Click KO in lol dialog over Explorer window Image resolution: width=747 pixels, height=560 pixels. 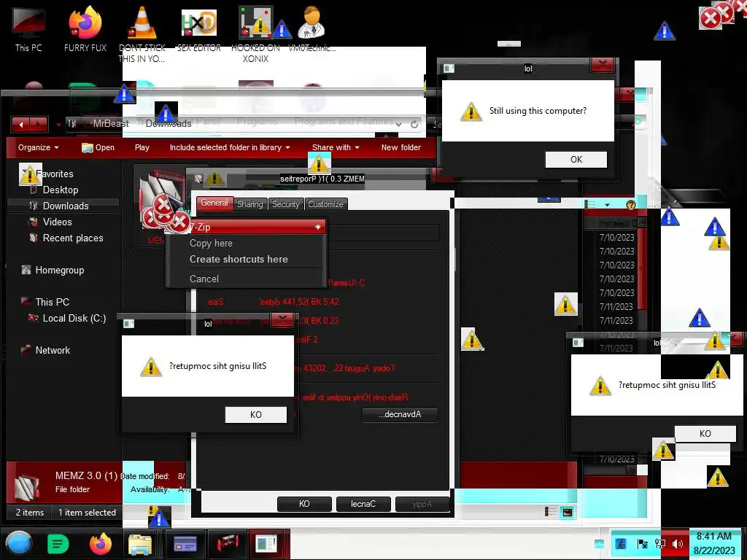point(256,415)
